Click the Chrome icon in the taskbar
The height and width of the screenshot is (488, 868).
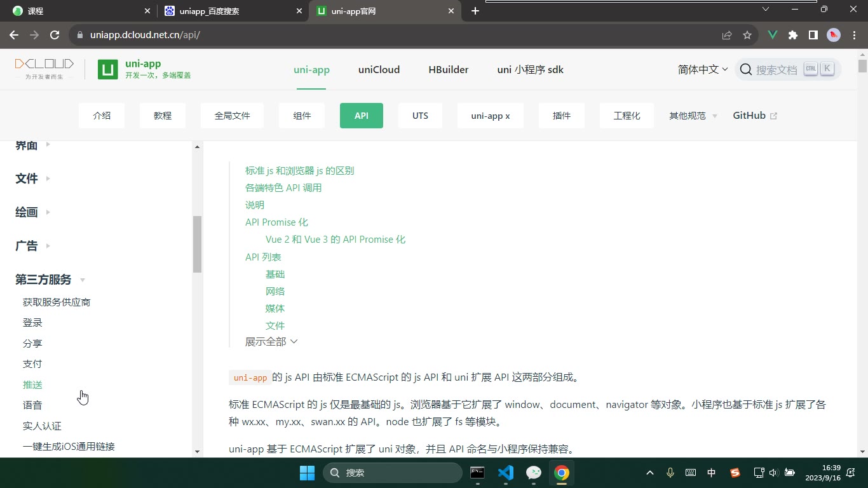(561, 473)
